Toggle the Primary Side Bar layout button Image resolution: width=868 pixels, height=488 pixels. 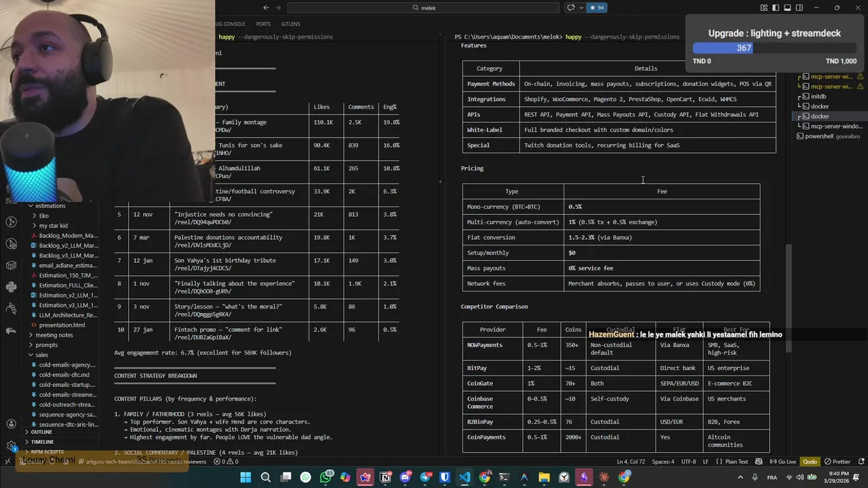(776, 7)
